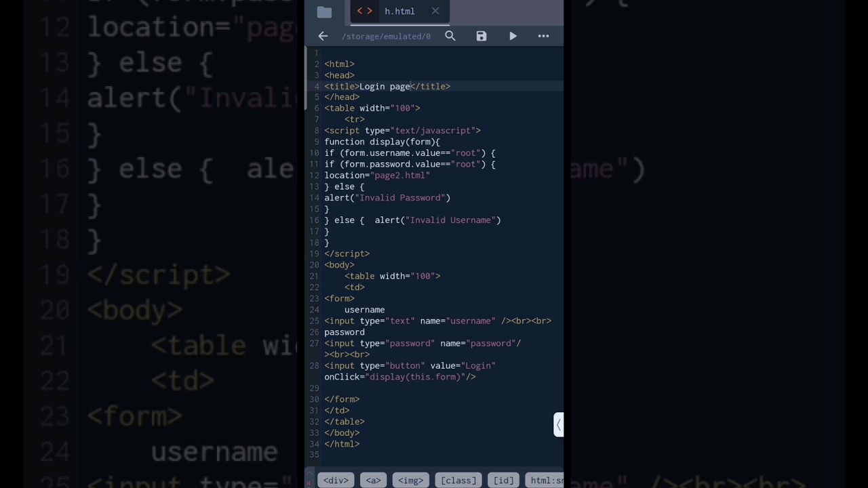Image resolution: width=868 pixels, height=488 pixels.
Task: Click the username label text on line 24
Action: (364, 310)
